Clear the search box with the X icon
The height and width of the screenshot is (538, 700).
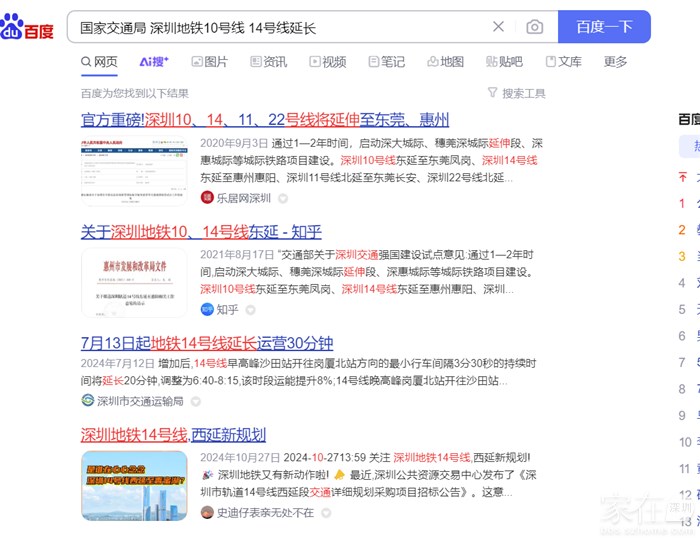click(x=499, y=27)
